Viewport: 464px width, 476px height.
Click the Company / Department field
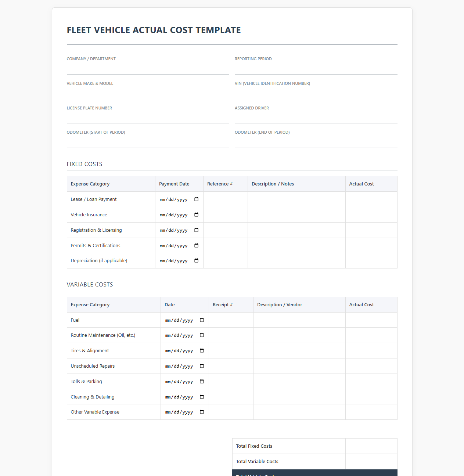click(148, 69)
